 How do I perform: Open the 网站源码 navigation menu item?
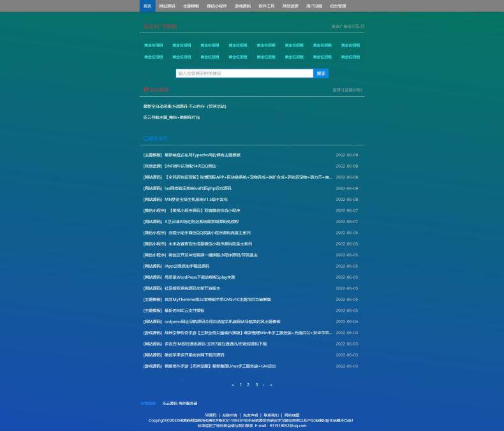tap(167, 6)
